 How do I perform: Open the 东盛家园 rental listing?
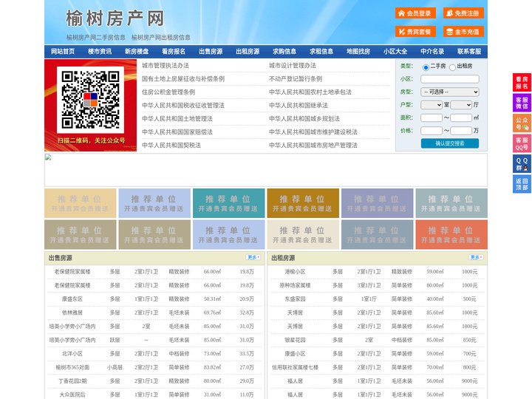(295, 299)
